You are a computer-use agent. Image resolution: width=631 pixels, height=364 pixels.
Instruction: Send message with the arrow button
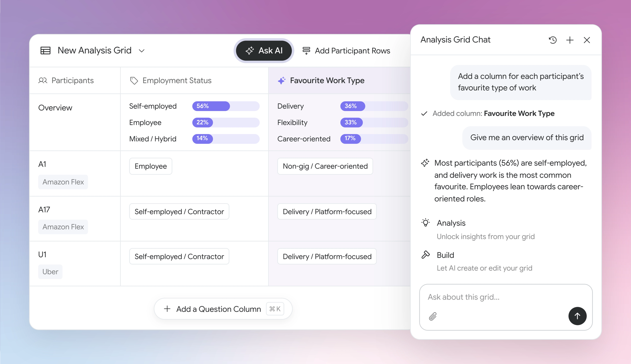coord(577,316)
